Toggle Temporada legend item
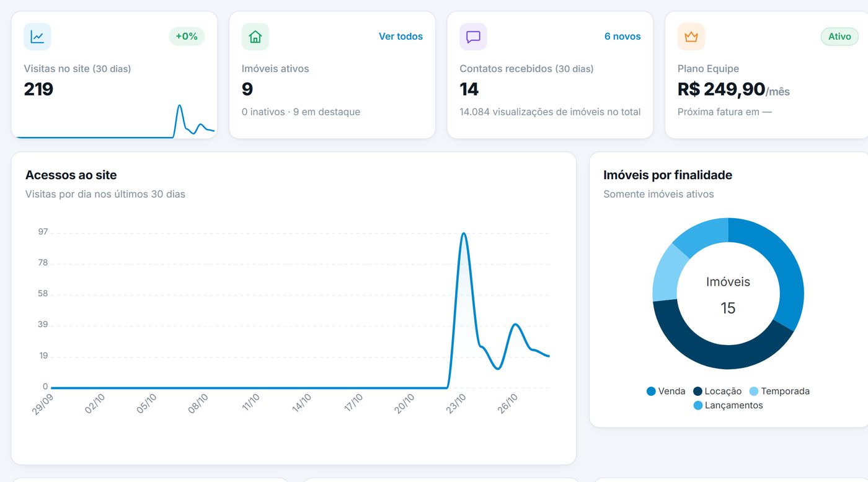This screenshot has width=868, height=482. [x=779, y=391]
